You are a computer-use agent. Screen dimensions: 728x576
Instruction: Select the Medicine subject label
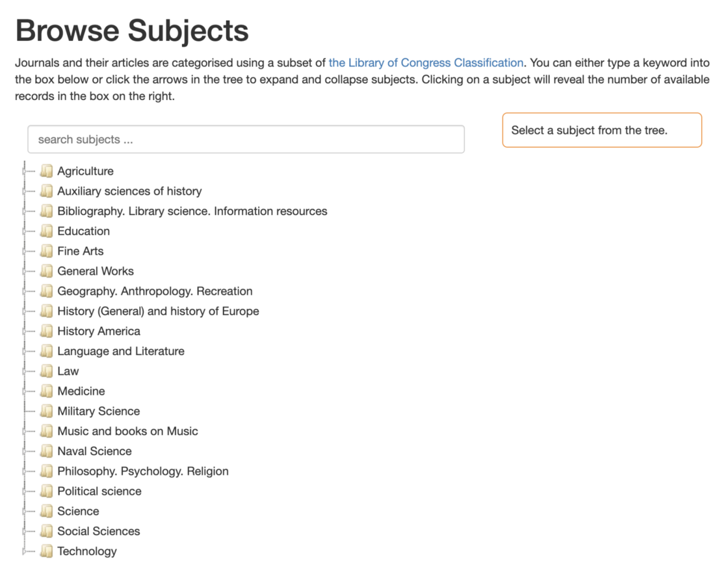pos(81,391)
